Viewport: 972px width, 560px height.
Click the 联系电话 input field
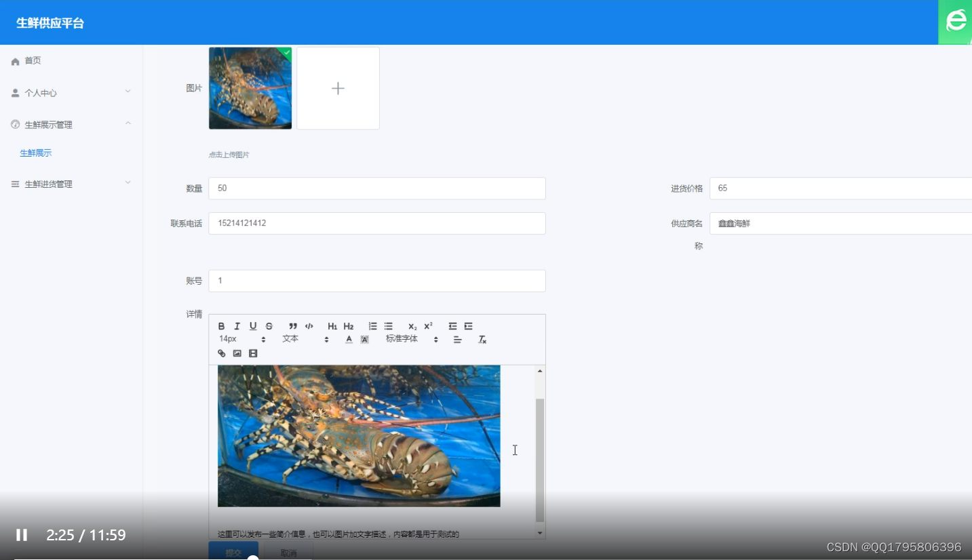click(377, 223)
